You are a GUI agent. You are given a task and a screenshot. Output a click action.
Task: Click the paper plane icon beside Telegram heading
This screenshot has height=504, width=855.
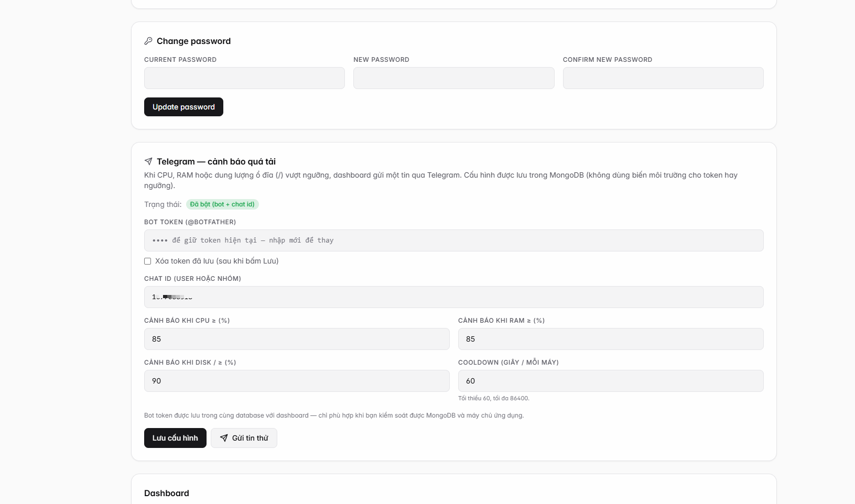pos(148,161)
